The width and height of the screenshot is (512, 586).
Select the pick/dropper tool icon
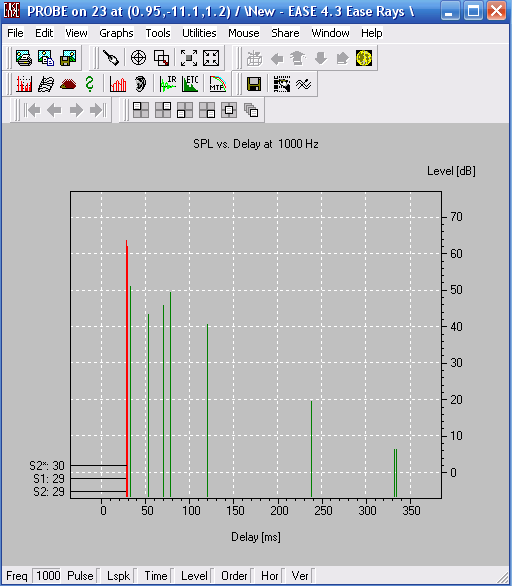[111, 58]
